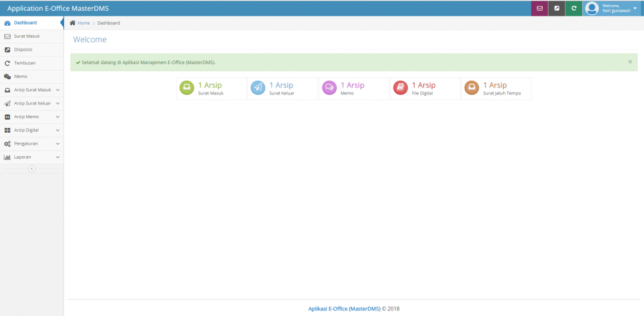This screenshot has width=644, height=316.
Task: Click the orange Surat Jatuh Tempo icon
Action: click(x=472, y=88)
